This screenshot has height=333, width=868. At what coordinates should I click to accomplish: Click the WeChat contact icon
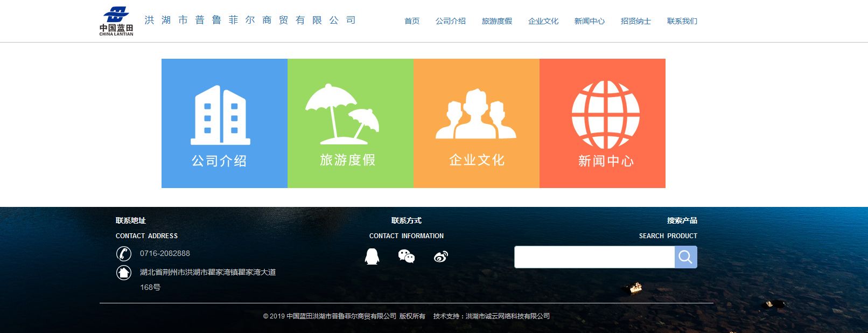point(407,256)
